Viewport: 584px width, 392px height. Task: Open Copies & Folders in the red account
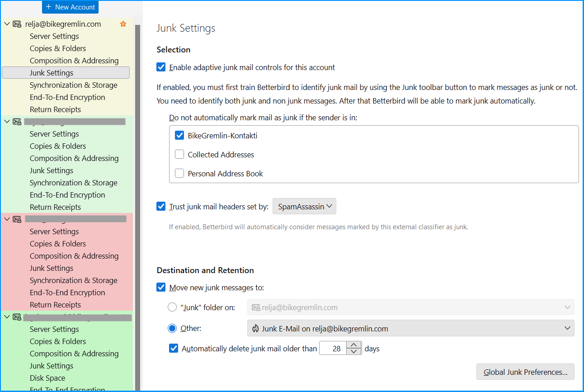[x=58, y=244]
